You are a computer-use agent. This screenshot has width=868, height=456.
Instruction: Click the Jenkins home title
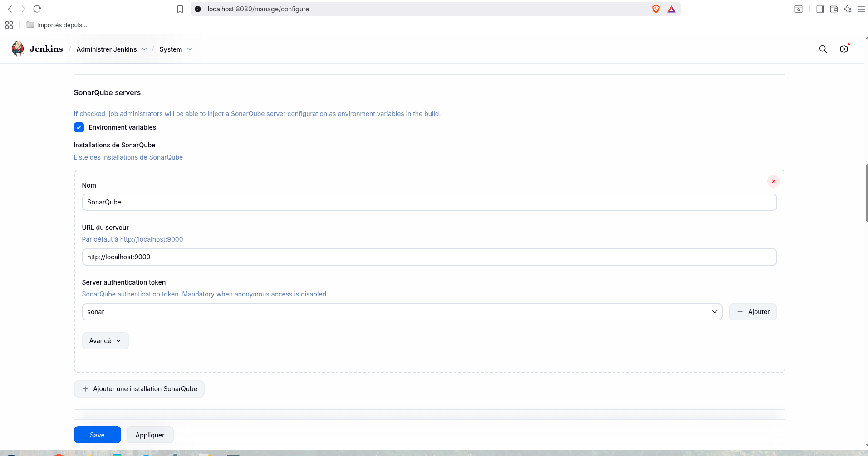coord(46,49)
